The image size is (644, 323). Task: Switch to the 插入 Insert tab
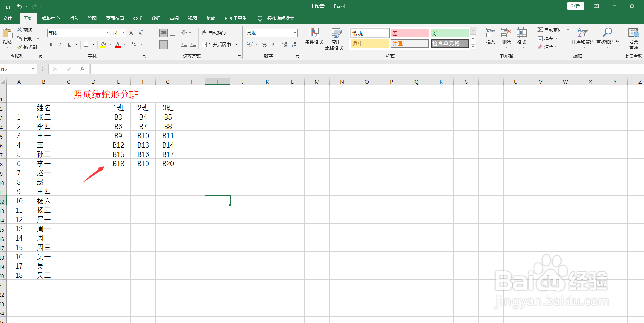point(74,18)
